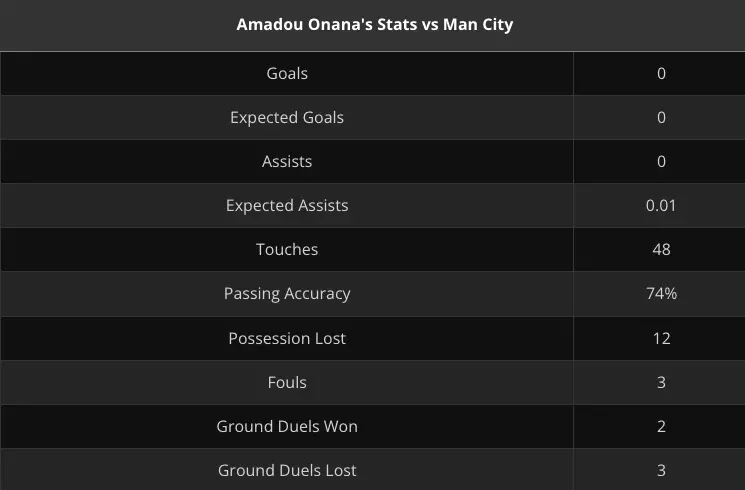This screenshot has height=490, width=745.
Task: Click the Ground Duels Won value 2
Action: 661,426
